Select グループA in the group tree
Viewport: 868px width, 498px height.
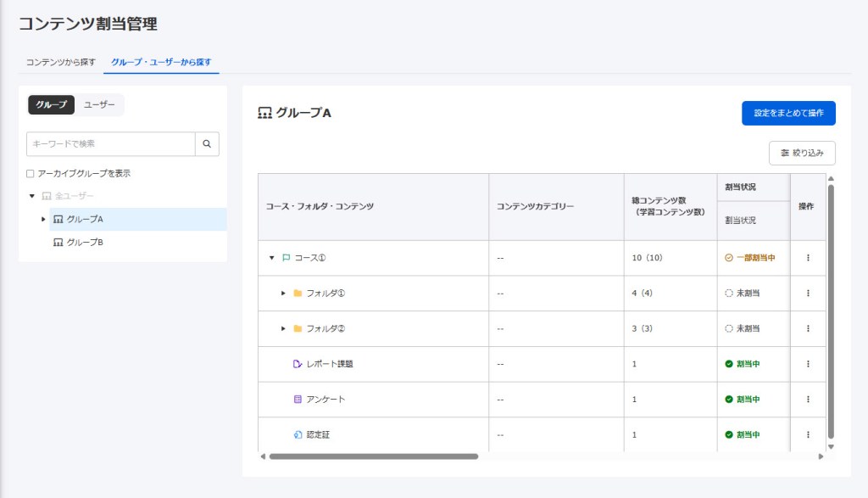point(138,220)
